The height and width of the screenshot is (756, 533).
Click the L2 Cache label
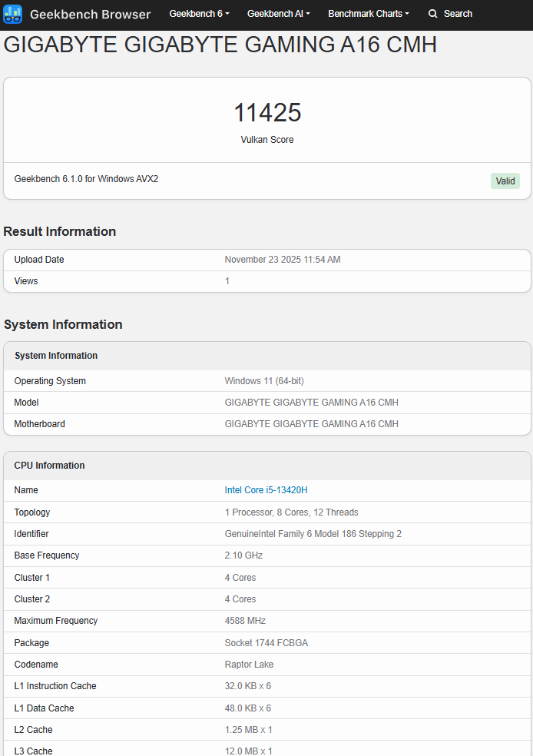pos(33,729)
